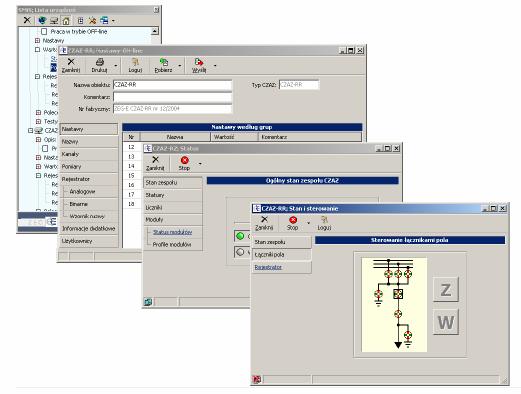Screen dimensions: 521x394
Task: Click the Drukuj printer icon
Action: click(x=100, y=62)
